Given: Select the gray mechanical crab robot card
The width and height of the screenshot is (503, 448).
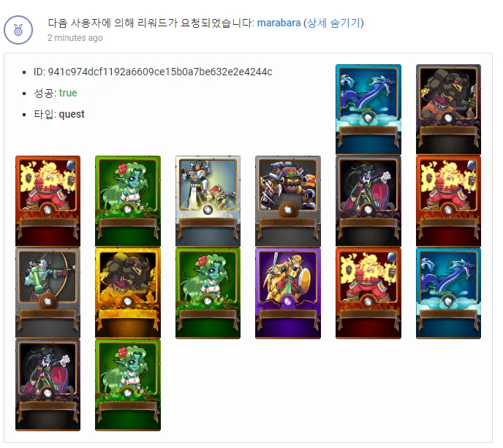Looking at the screenshot, I should tap(288, 201).
